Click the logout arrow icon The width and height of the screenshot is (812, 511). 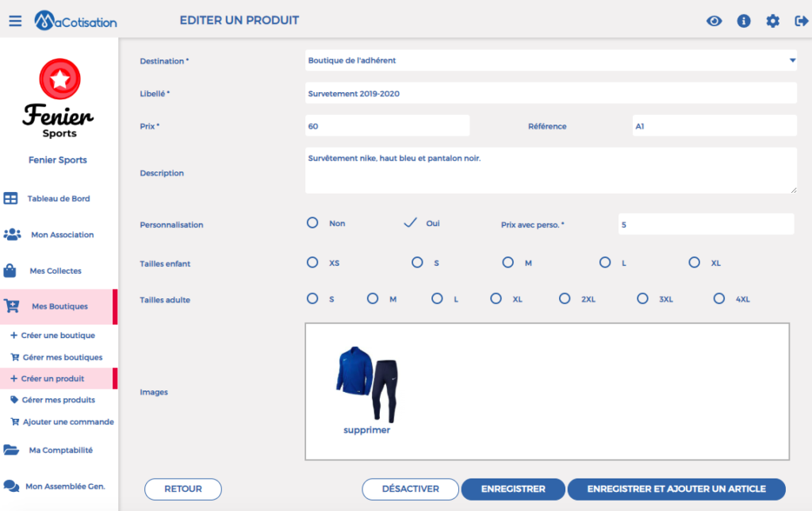pyautogui.click(x=801, y=21)
